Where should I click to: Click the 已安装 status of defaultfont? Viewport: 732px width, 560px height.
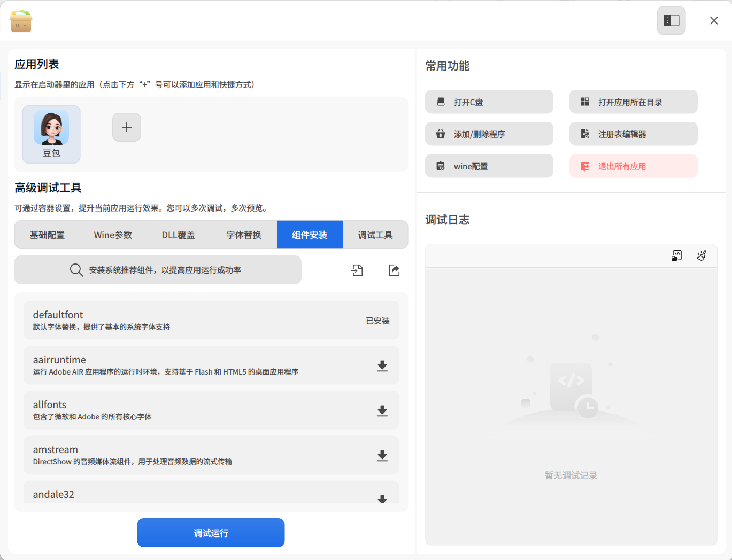pyautogui.click(x=377, y=321)
